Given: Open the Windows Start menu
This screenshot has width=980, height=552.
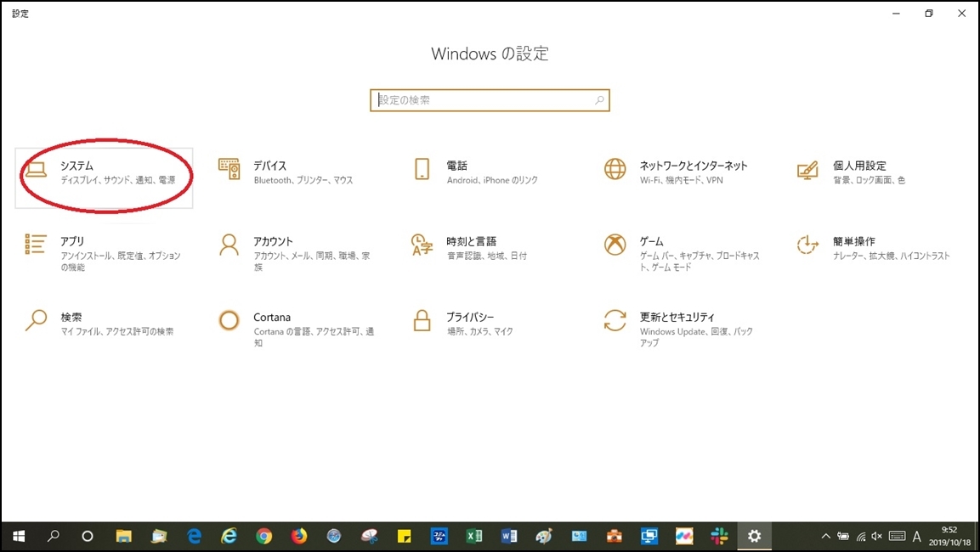Looking at the screenshot, I should pyautogui.click(x=19, y=536).
